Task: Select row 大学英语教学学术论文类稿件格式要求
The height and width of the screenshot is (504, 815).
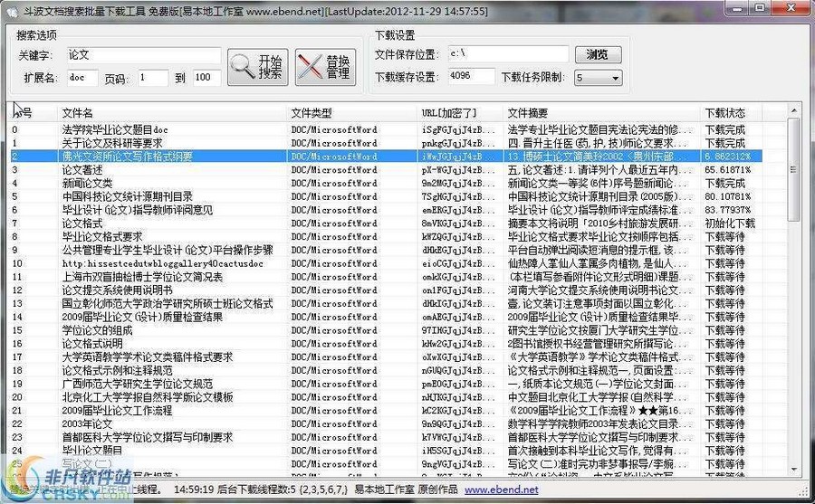Action: coord(386,357)
